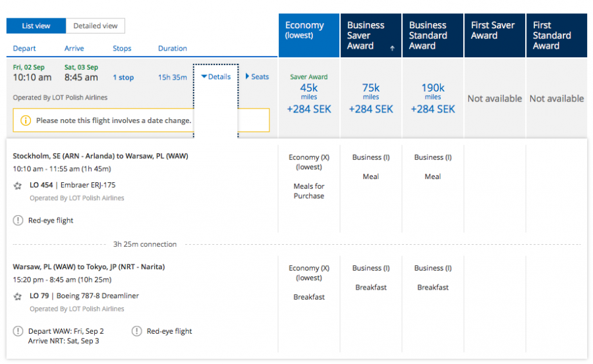The height and width of the screenshot is (364, 593).
Task: Sort flights by Depart column
Action: click(x=24, y=49)
